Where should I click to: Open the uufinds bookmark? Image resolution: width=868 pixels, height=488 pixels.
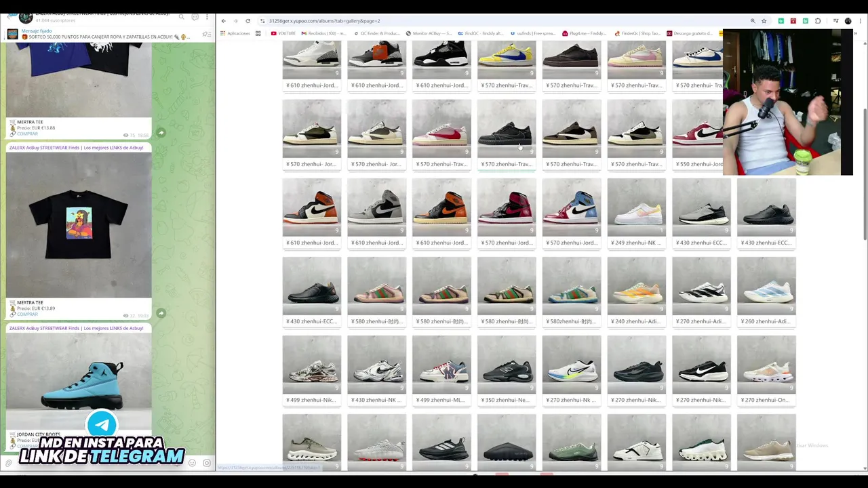[532, 33]
